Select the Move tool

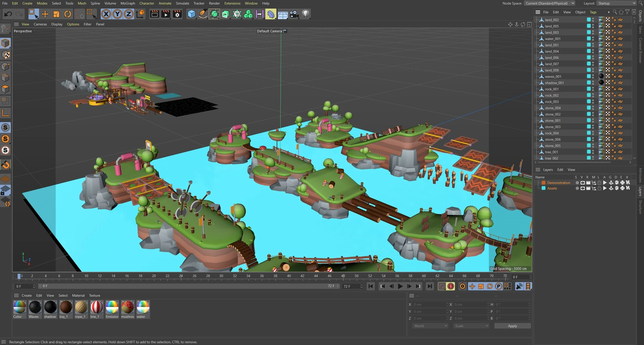45,14
